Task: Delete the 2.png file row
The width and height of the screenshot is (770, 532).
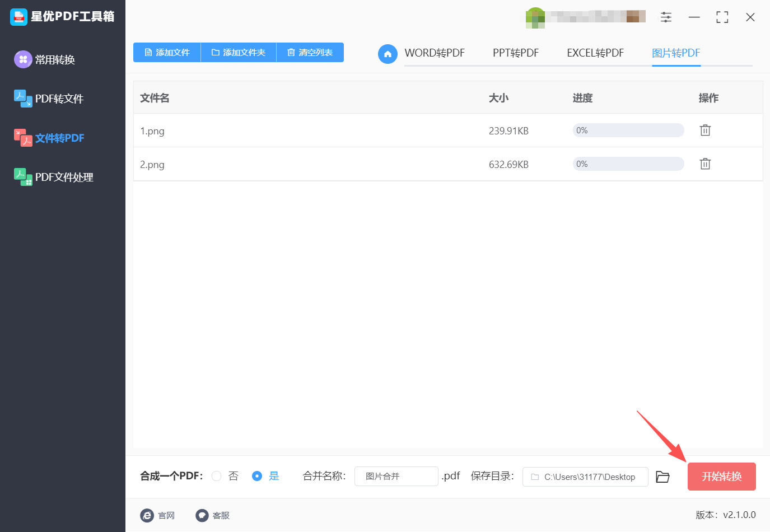Action: [x=705, y=164]
